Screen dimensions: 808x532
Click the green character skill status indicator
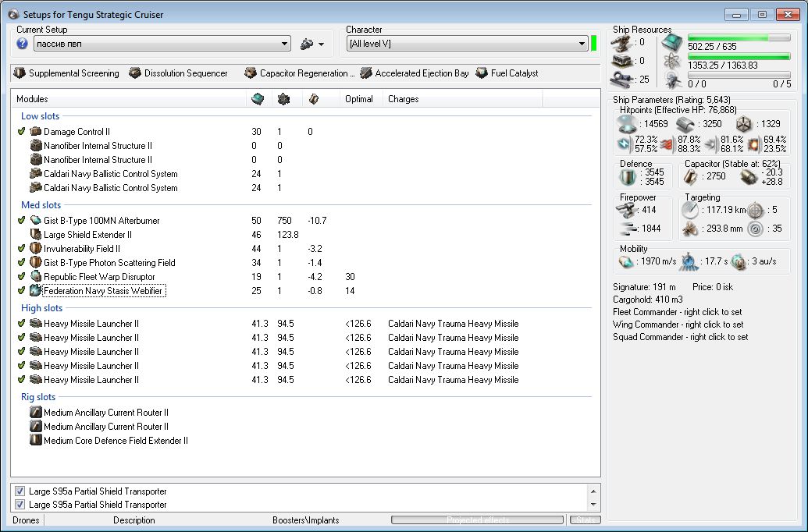(x=593, y=44)
